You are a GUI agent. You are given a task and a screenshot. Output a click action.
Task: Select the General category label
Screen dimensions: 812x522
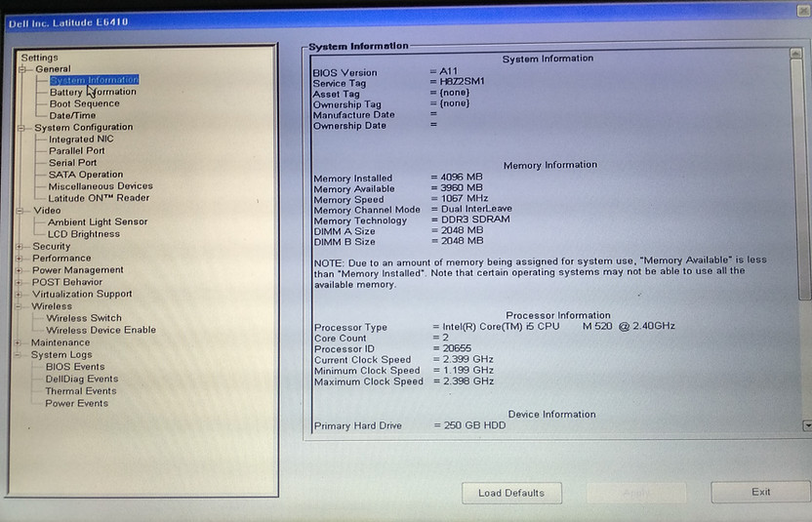(x=53, y=69)
